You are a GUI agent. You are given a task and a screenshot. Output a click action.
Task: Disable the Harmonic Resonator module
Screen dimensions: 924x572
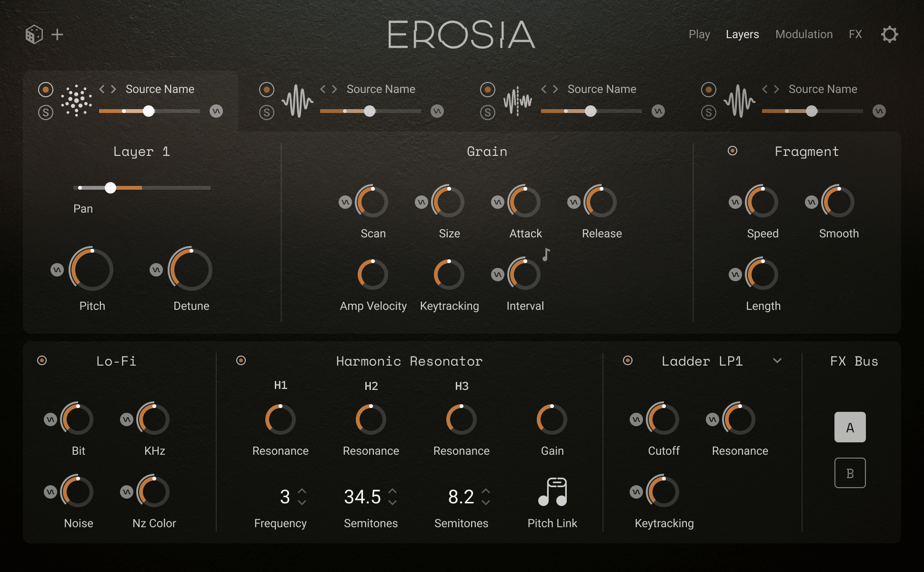[x=241, y=361]
